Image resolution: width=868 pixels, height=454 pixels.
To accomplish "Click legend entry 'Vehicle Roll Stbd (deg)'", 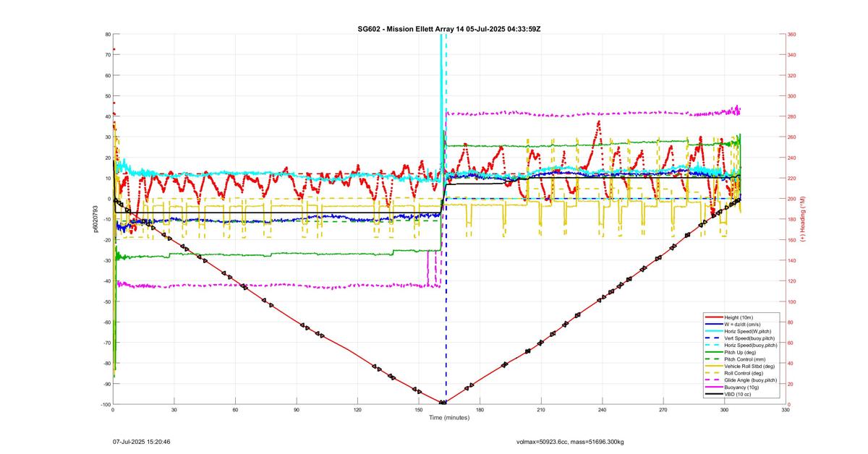I will pos(750,366).
